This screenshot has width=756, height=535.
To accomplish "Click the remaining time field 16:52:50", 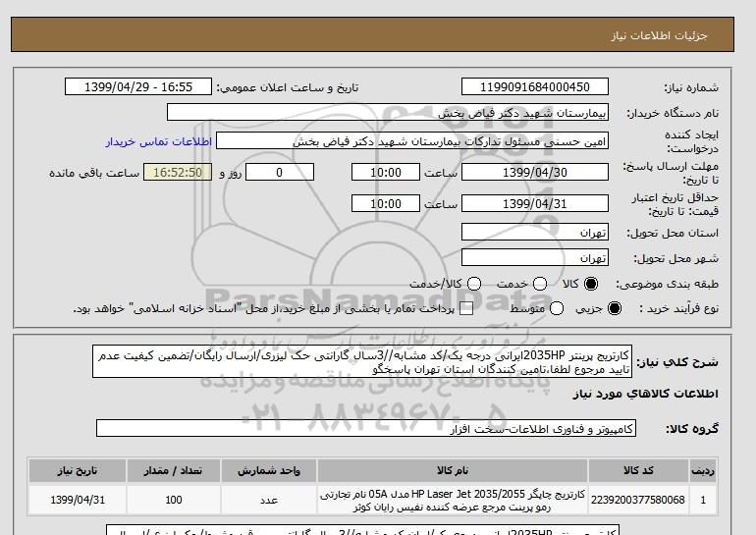I will point(178,172).
